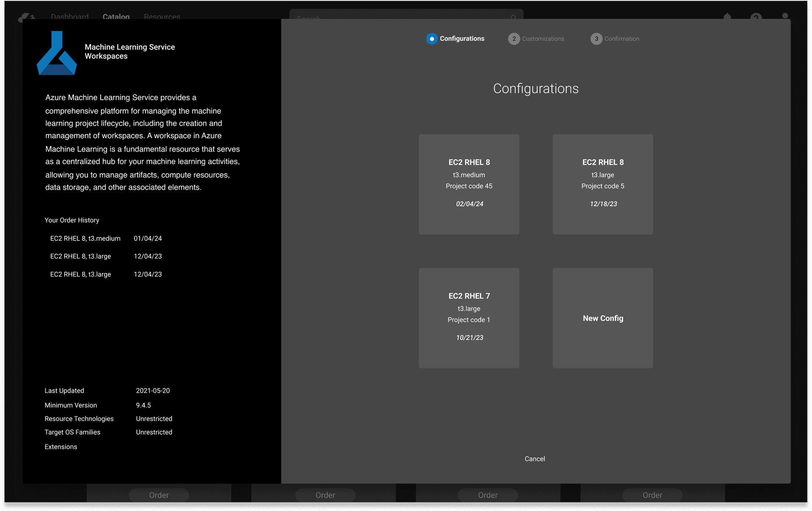
Task: Select the Configurations step radio indicator
Action: coord(431,38)
